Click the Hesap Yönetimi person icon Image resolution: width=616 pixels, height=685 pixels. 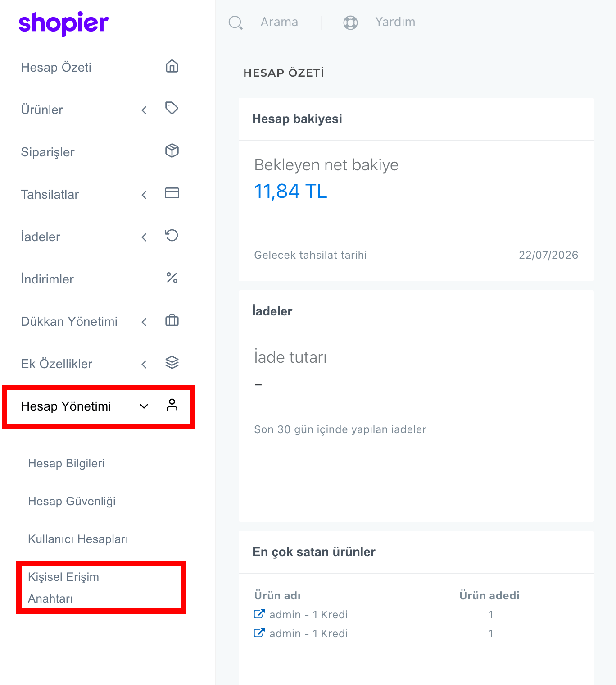coord(172,405)
